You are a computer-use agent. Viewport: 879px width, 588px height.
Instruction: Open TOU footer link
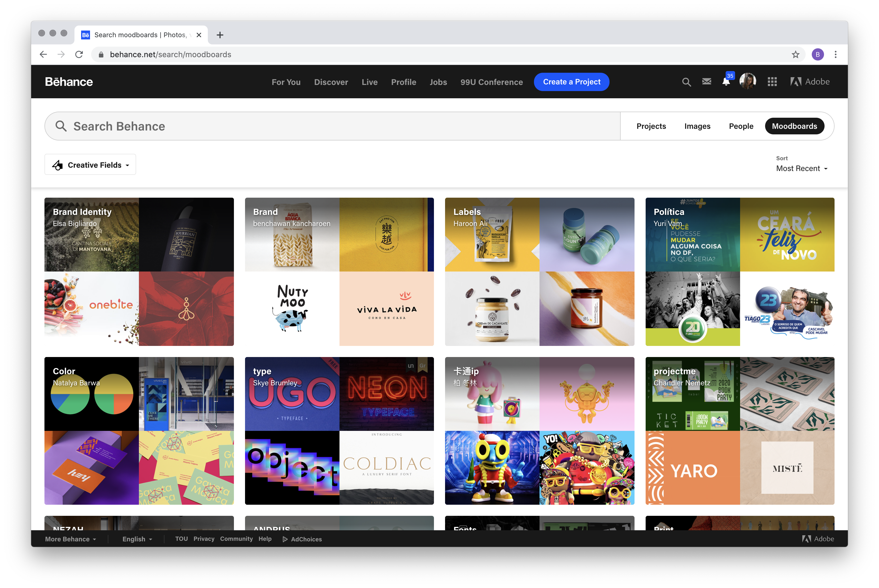pos(181,539)
